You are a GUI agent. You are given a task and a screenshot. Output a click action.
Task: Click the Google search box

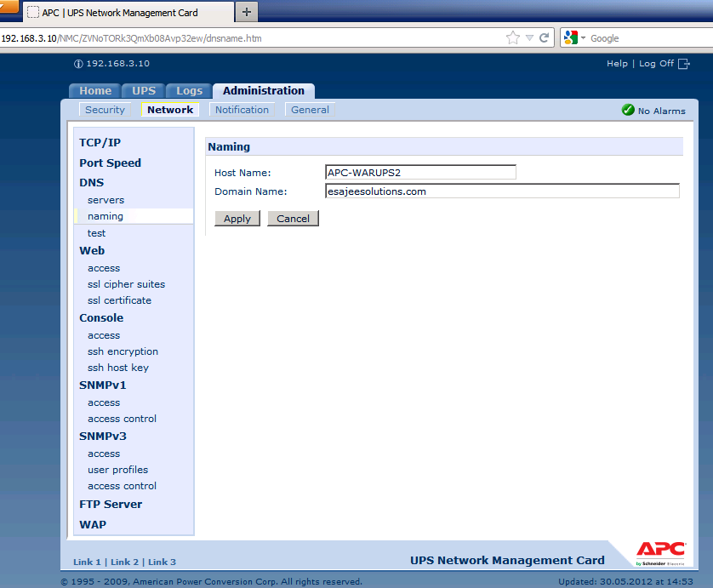(650, 38)
